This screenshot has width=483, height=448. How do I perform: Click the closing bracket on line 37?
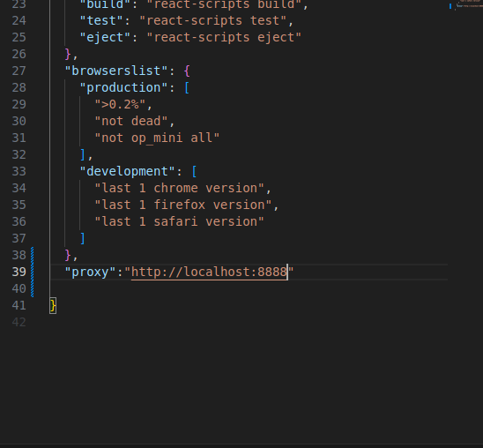pyautogui.click(x=82, y=238)
